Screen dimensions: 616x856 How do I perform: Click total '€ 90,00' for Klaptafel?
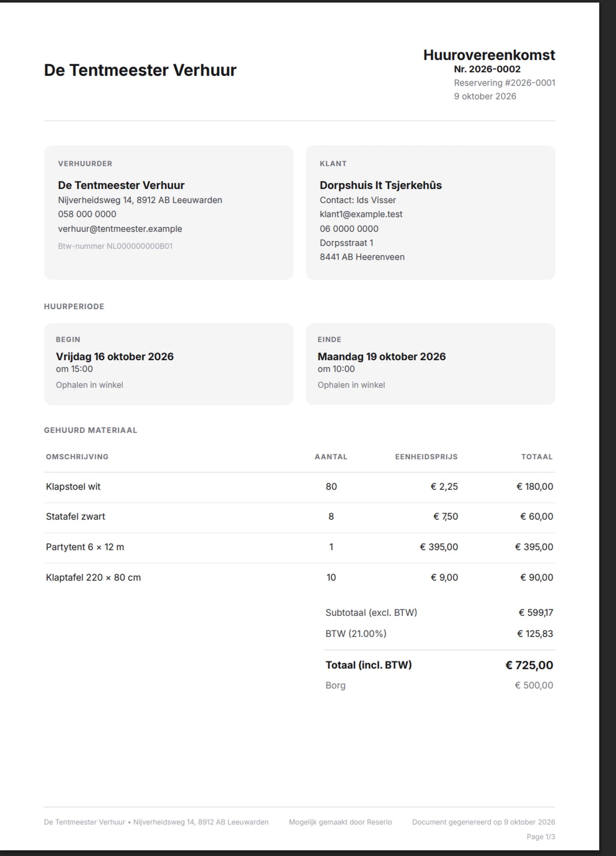tap(537, 577)
